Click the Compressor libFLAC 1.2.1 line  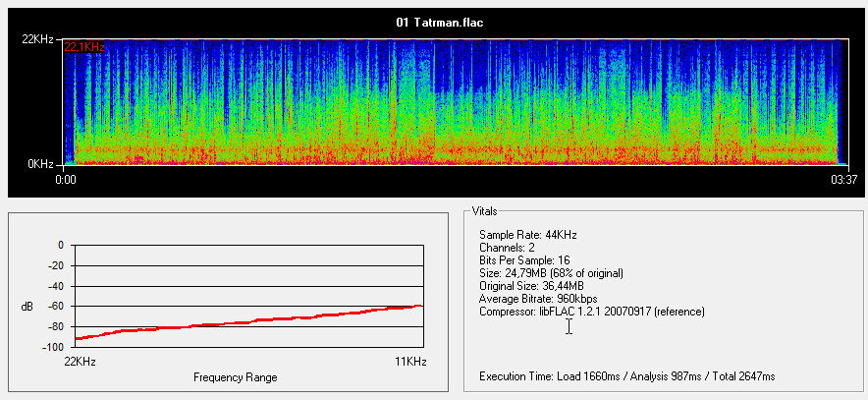click(591, 312)
